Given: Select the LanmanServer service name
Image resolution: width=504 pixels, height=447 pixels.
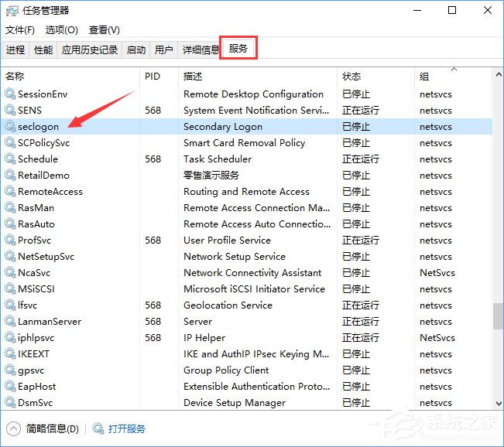Looking at the screenshot, I should [50, 322].
